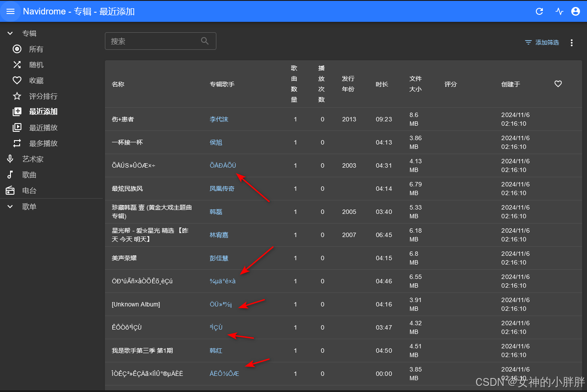Click the repeat icon beside 最多播放
This screenshot has width=587, height=392.
(17, 143)
